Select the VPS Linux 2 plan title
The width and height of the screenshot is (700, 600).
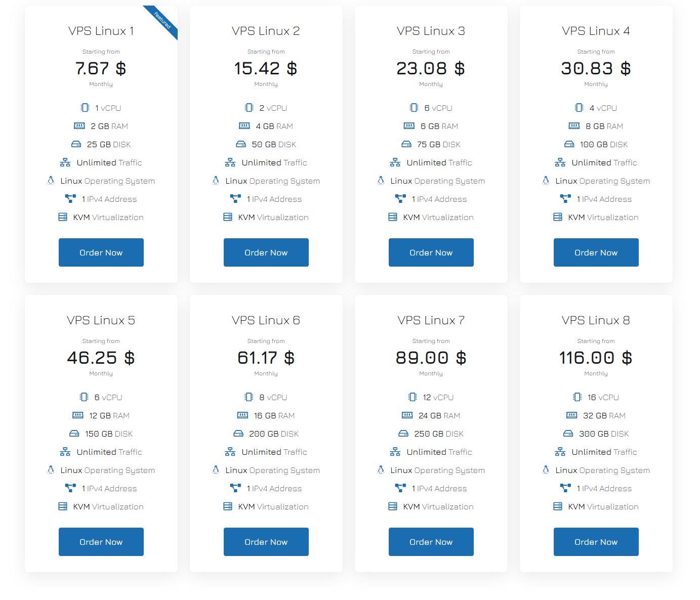(x=266, y=31)
